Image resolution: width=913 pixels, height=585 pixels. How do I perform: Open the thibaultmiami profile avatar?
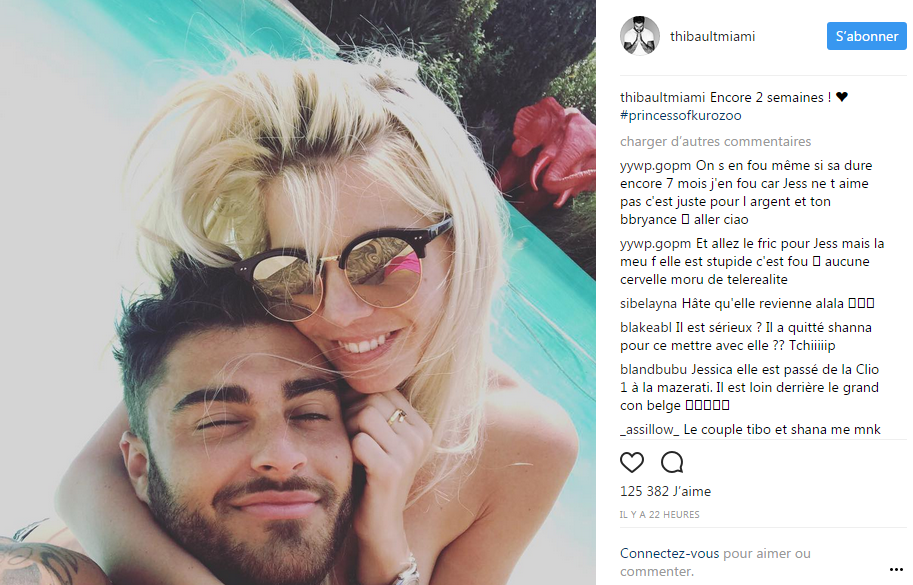click(x=639, y=36)
